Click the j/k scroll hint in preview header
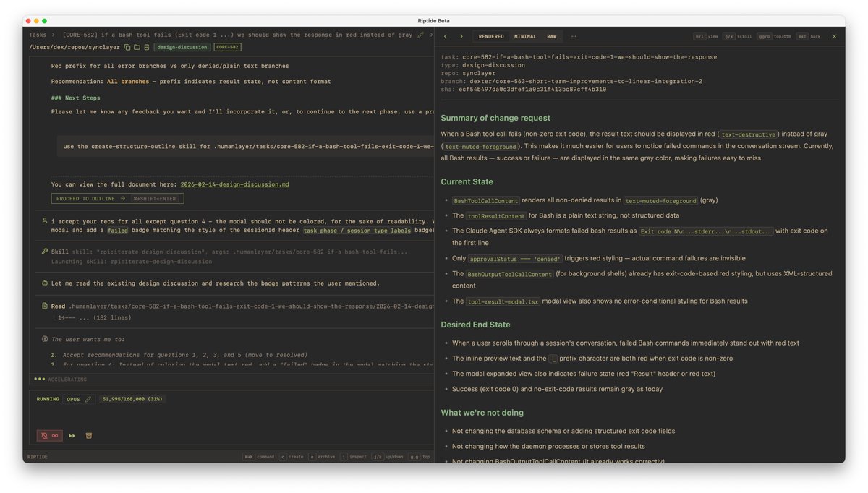Viewport: 868px width, 493px height. point(738,36)
